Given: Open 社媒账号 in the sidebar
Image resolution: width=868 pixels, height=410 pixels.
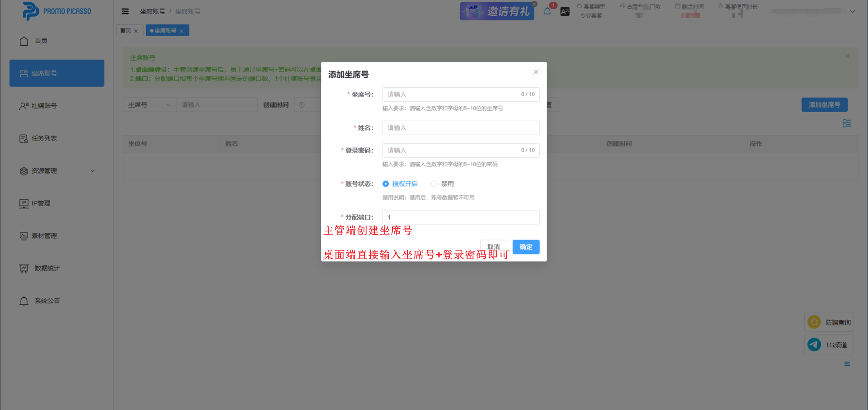Looking at the screenshot, I should [44, 106].
